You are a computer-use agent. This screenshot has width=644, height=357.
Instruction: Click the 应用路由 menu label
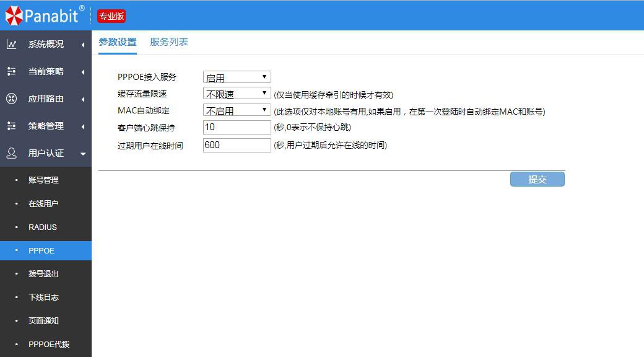(x=46, y=99)
